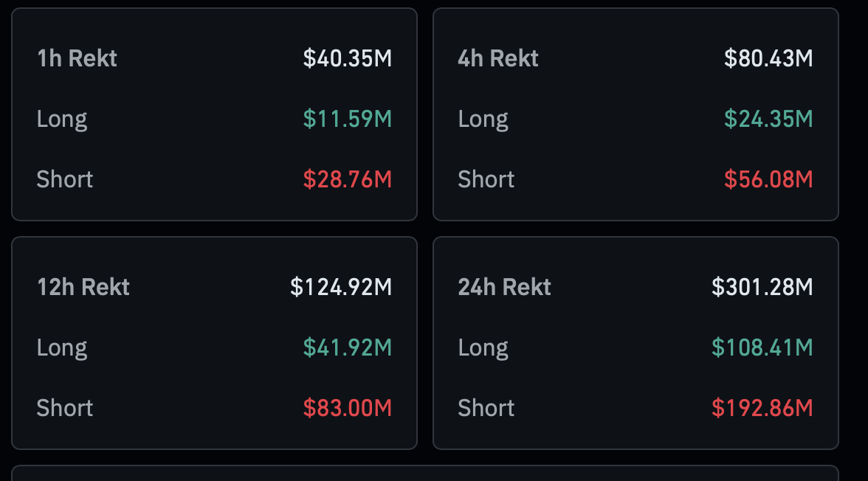
Task: Click the 12h Rekt card title
Action: pos(83,287)
